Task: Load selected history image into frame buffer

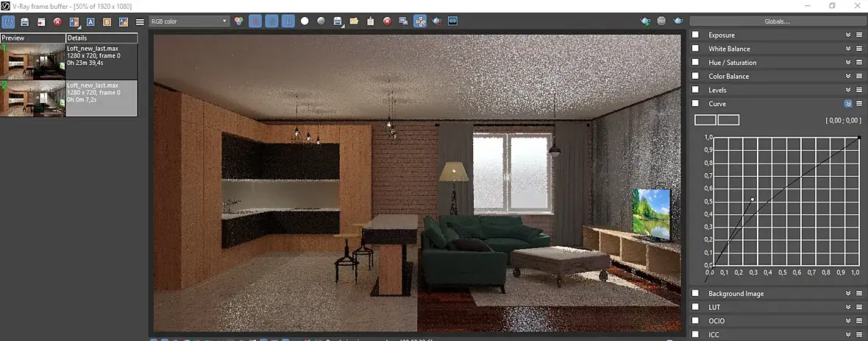Action: (x=41, y=21)
